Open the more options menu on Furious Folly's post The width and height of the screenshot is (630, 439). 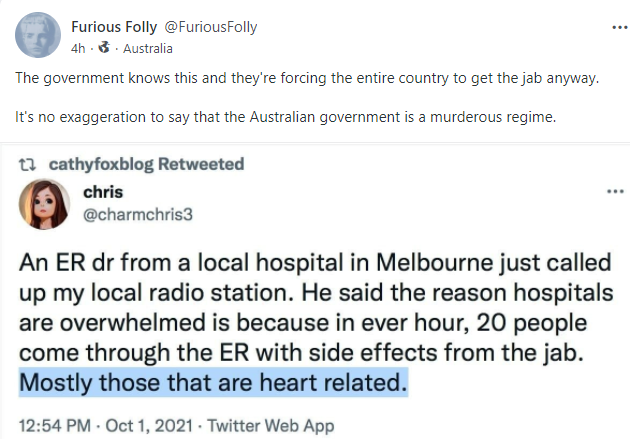(611, 26)
